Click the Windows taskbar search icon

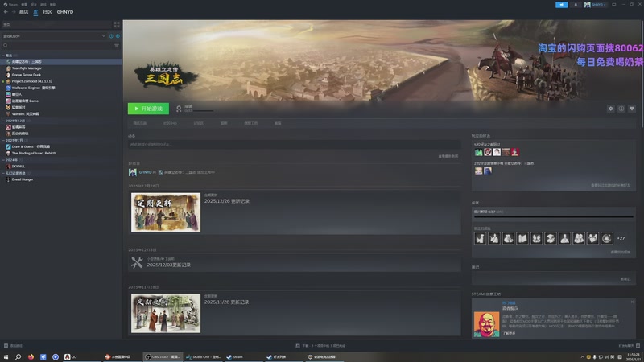click(18, 357)
